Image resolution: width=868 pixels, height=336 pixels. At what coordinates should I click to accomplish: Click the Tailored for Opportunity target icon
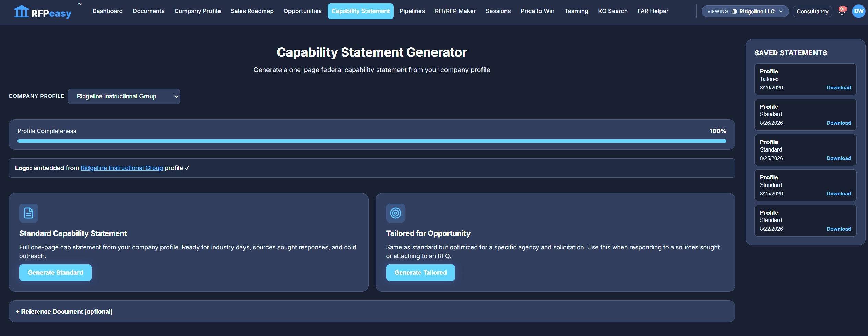click(395, 213)
